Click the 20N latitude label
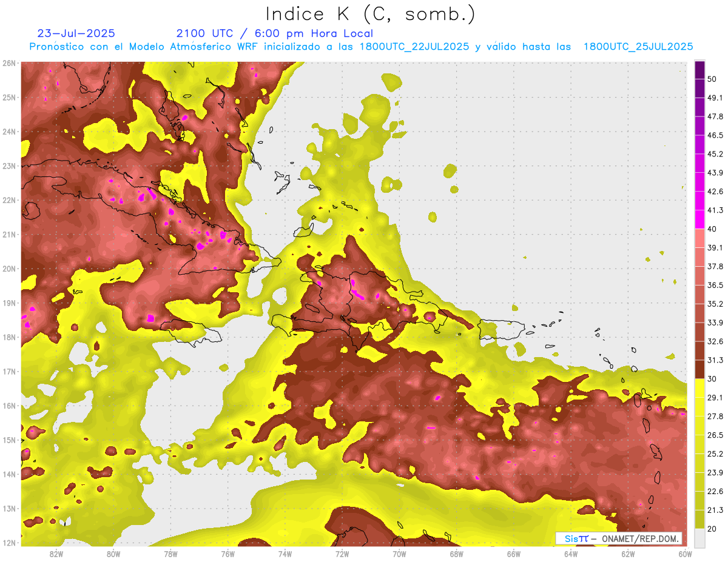 (x=9, y=269)
